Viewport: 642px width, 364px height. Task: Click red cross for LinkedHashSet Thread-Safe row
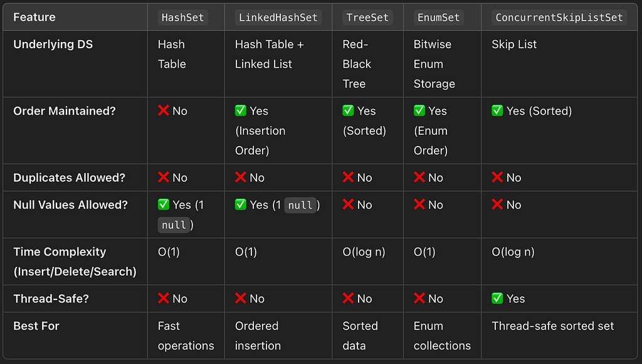(241, 298)
